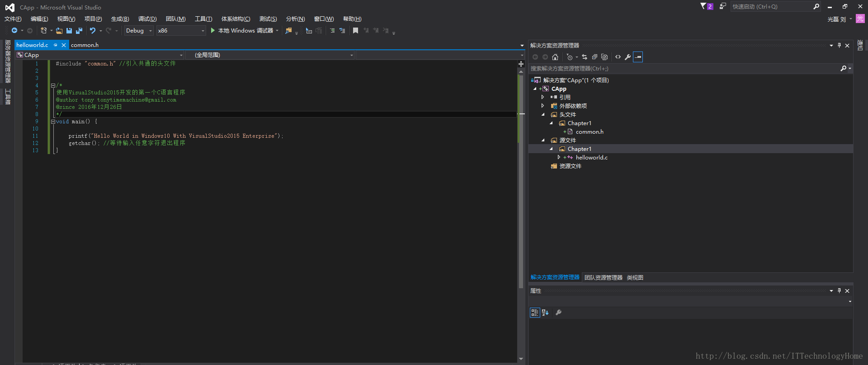The height and width of the screenshot is (365, 868).
Task: Open the Debug configuration dropdown
Action: (139, 31)
